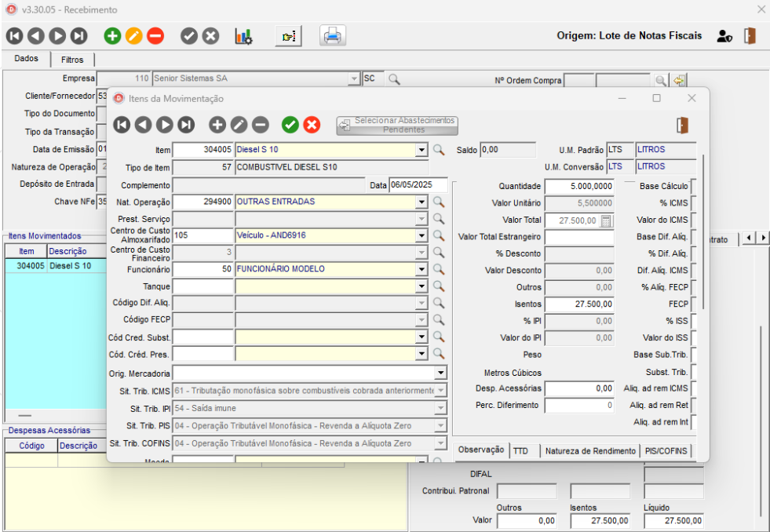Screen dimensions: 770x532
Task: Open the bar chart settings icon
Action: point(243,36)
